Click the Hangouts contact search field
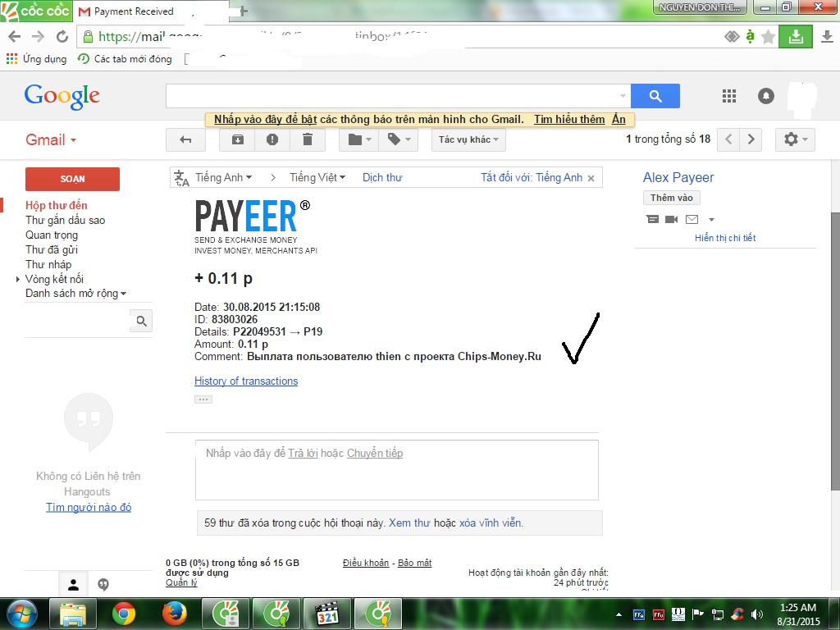 click(76, 321)
